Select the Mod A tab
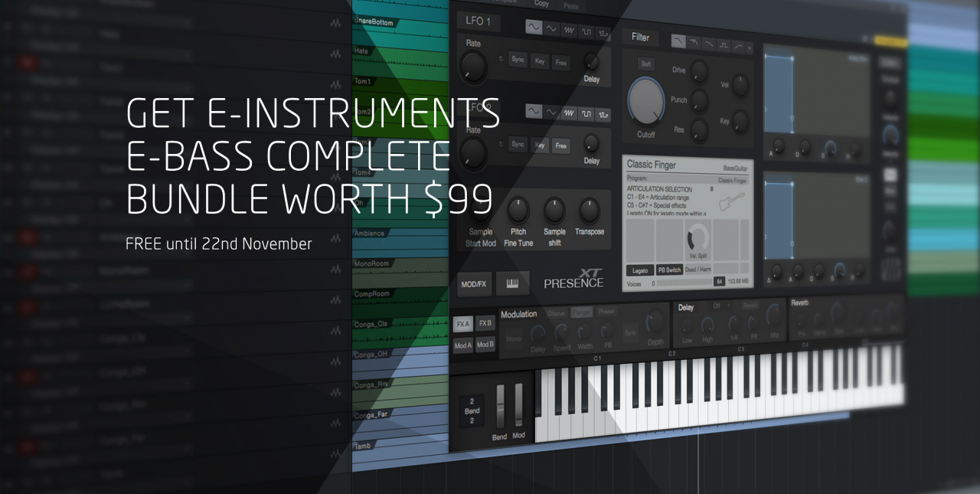 point(462,344)
